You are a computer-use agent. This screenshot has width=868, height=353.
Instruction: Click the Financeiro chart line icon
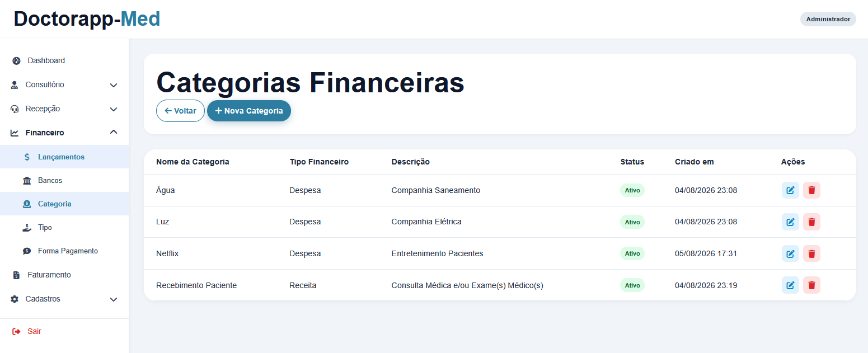[x=15, y=133]
